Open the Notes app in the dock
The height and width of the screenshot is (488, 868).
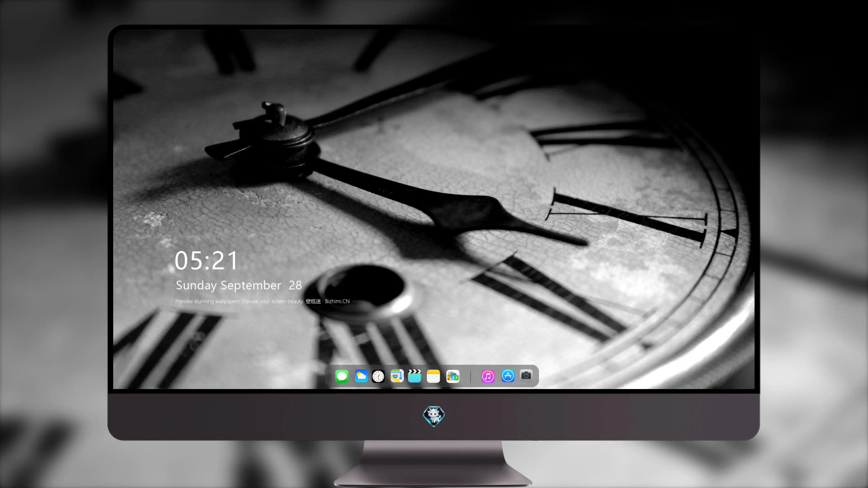coord(433,376)
